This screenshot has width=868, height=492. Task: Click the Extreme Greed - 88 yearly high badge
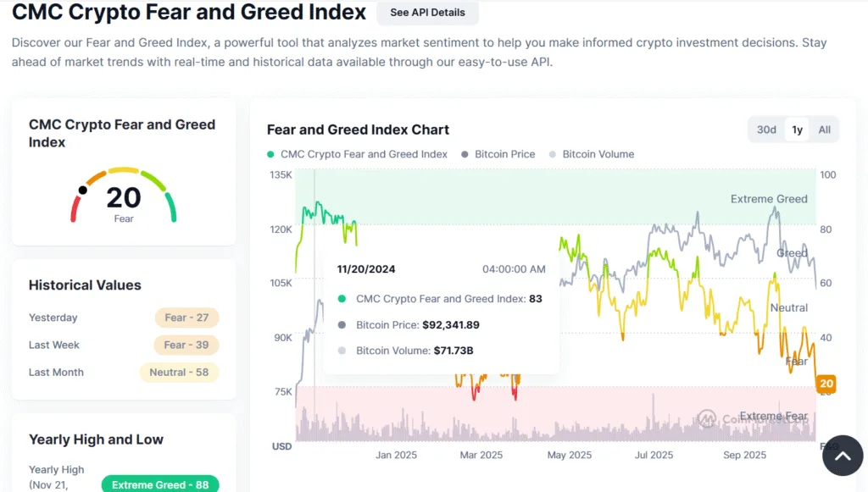pyautogui.click(x=159, y=484)
